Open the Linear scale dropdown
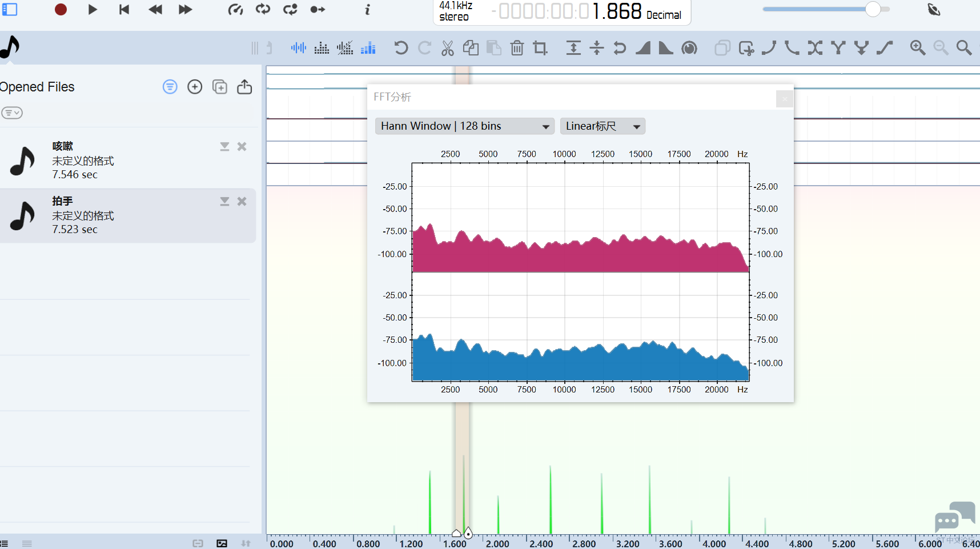 603,126
